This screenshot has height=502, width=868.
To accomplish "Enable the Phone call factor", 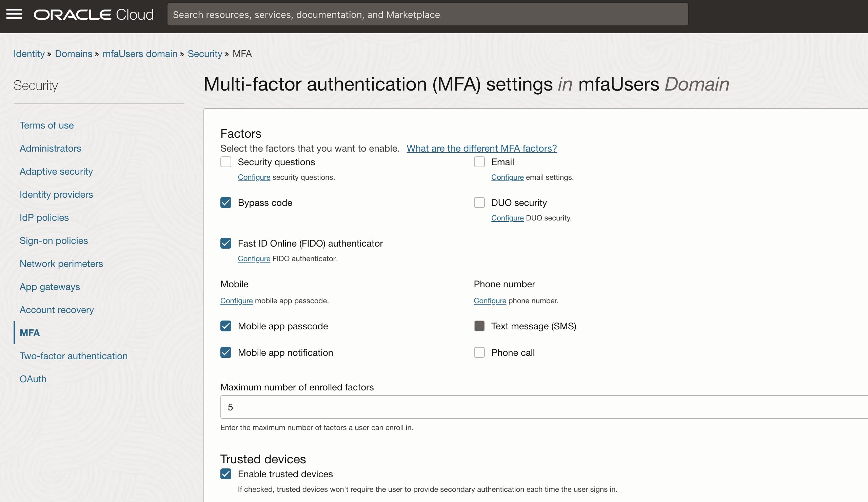I will 479,352.
